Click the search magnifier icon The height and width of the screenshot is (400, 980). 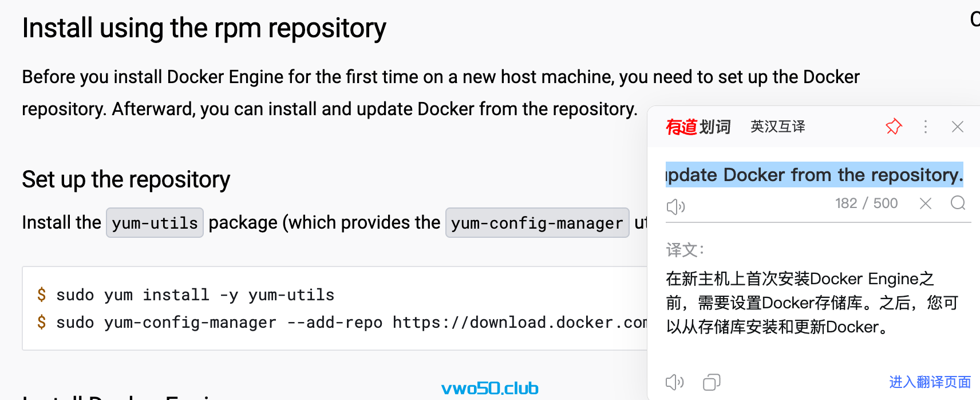(x=958, y=203)
